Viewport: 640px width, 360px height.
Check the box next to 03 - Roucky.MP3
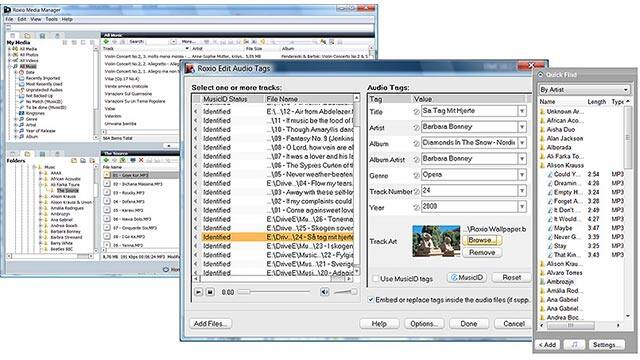107,193
